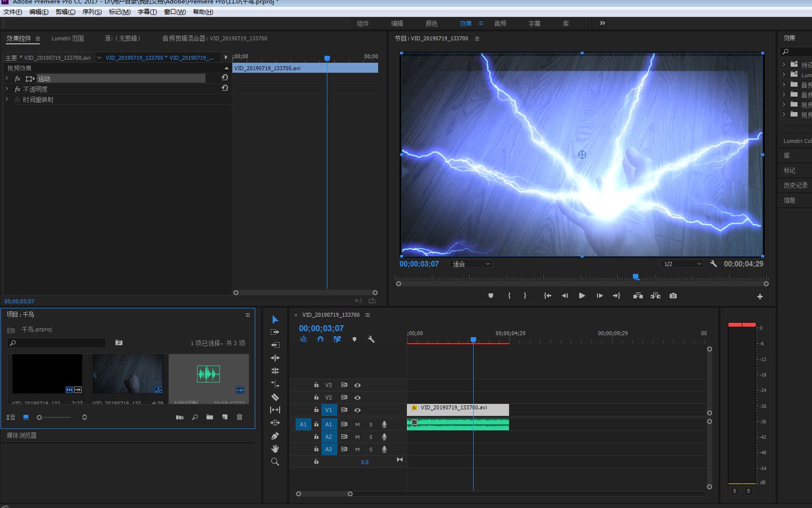This screenshot has width=812, height=508.
Task: Mute audio track A1
Action: (x=357, y=424)
